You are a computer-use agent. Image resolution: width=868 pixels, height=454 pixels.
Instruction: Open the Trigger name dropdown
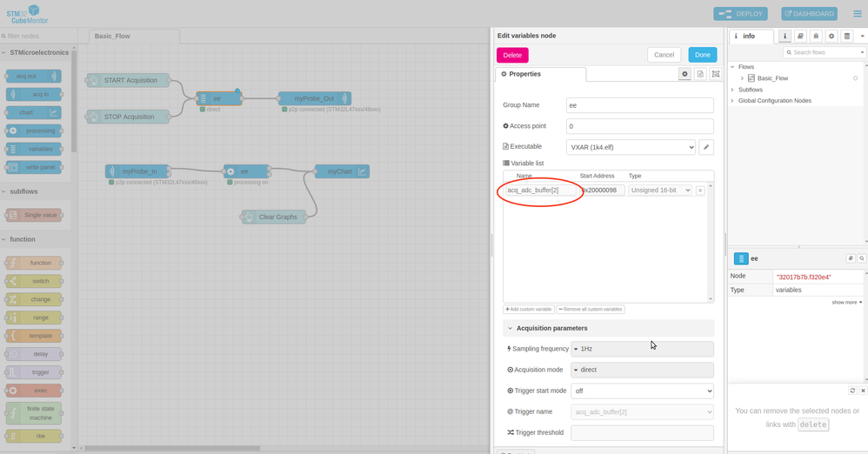click(642, 412)
